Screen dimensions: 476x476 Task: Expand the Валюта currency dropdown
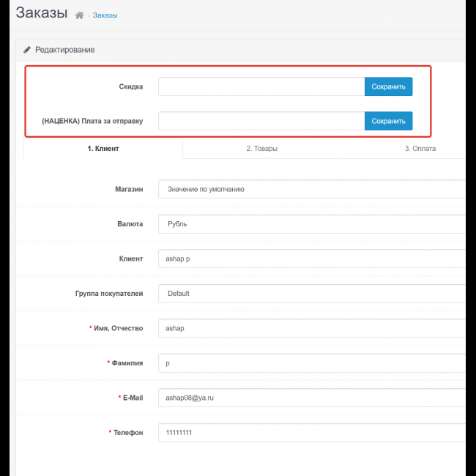[x=311, y=224]
